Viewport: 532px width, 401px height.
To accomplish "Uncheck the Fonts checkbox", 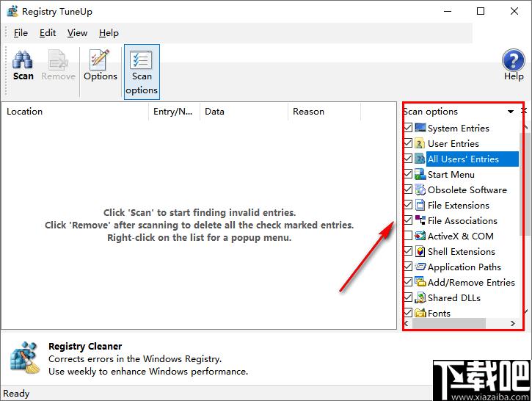I will point(408,312).
